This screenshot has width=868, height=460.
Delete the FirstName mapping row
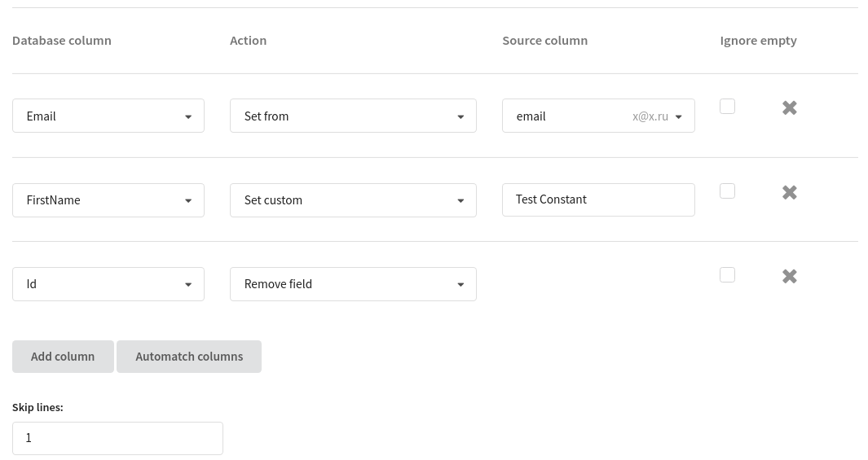[x=790, y=192]
